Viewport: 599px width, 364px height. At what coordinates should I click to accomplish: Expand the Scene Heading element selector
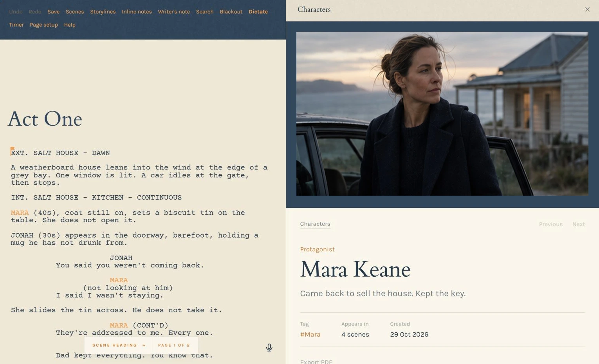click(119, 345)
